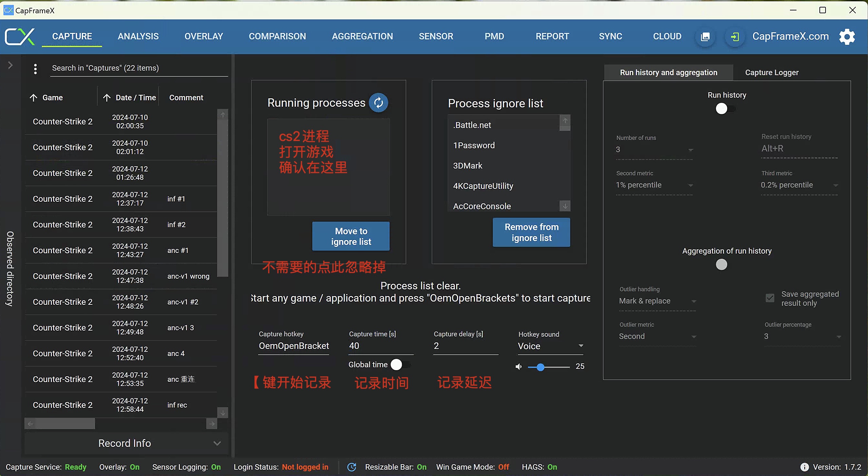The image size is (868, 476).
Task: Select capture row with comment inf #1
Action: [121, 199]
